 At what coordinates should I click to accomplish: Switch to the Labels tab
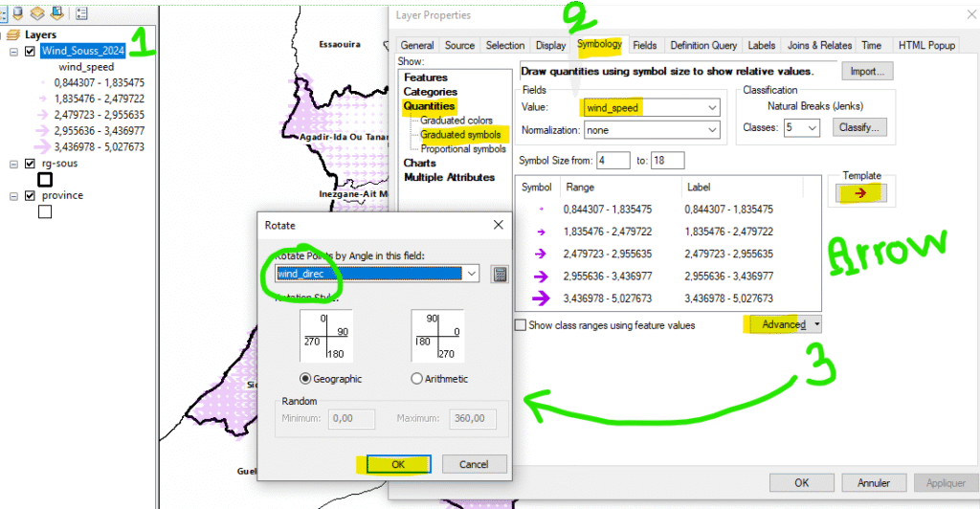pos(761,45)
